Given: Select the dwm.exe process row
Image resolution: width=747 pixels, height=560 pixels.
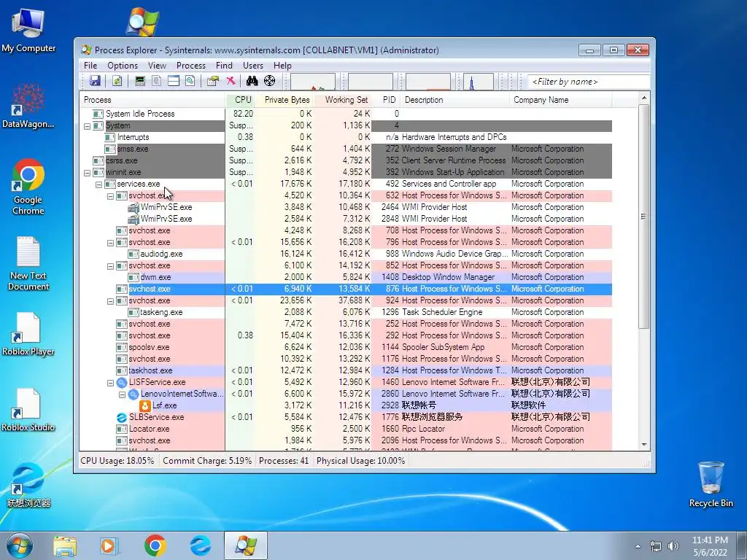Looking at the screenshot, I should click(x=345, y=277).
